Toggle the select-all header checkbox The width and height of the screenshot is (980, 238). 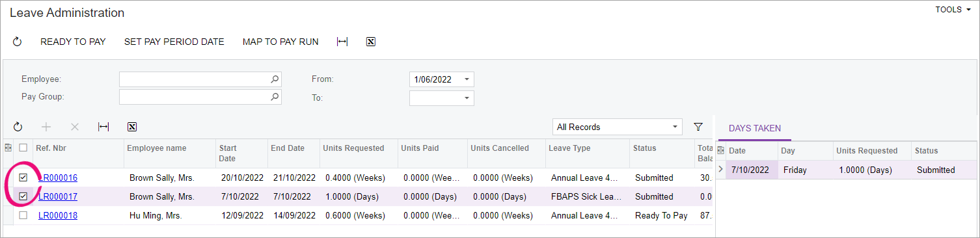pyautogui.click(x=23, y=148)
